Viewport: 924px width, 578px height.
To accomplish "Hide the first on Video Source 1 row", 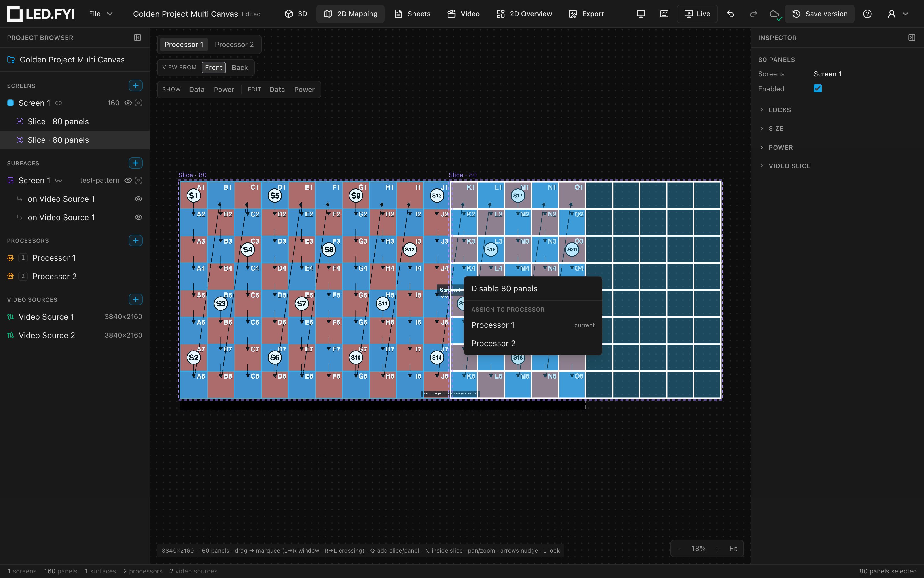I will (x=139, y=199).
